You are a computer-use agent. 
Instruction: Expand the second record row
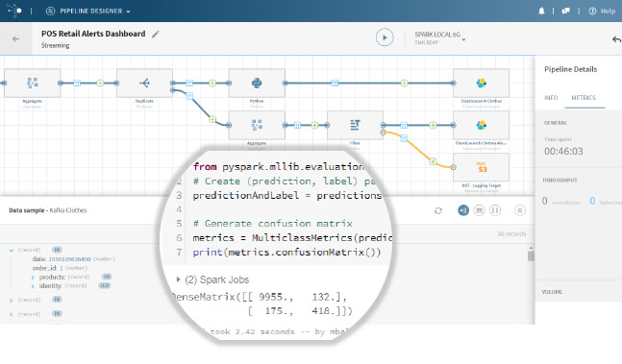(x=12, y=301)
